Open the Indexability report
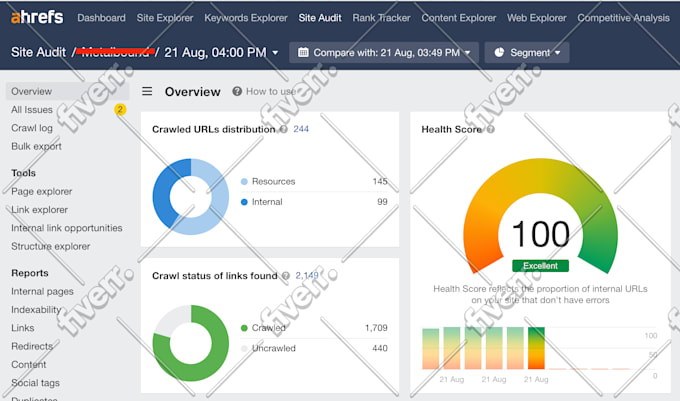 click(x=36, y=310)
